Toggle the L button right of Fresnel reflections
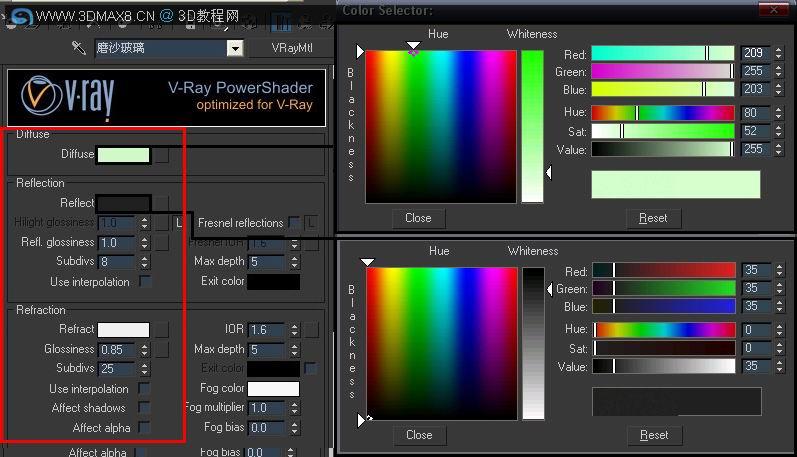 311,223
